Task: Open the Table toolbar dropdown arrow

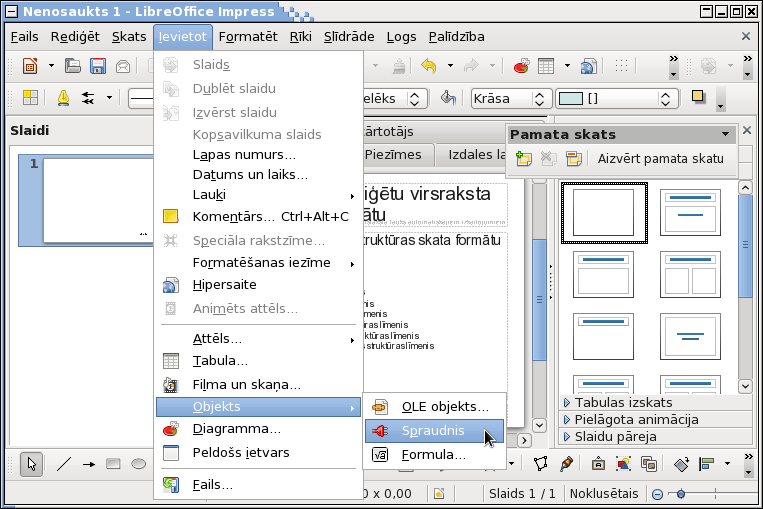Action: tap(567, 66)
